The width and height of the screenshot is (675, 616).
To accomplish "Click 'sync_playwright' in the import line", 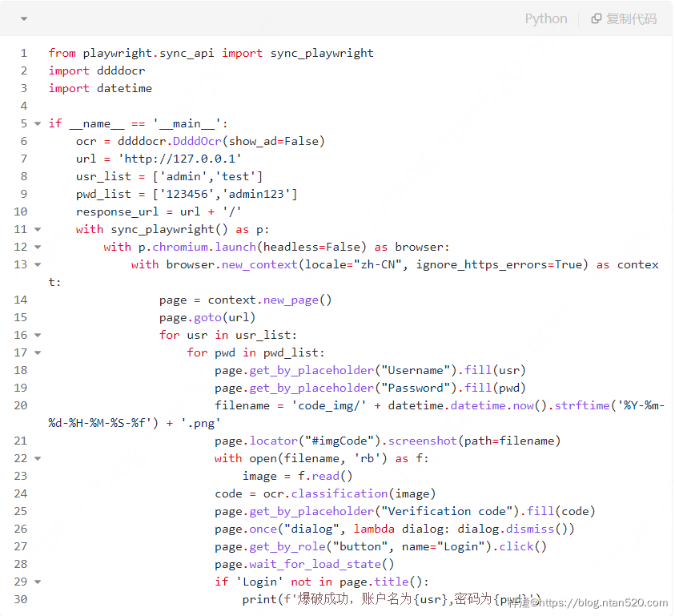I will point(322,54).
